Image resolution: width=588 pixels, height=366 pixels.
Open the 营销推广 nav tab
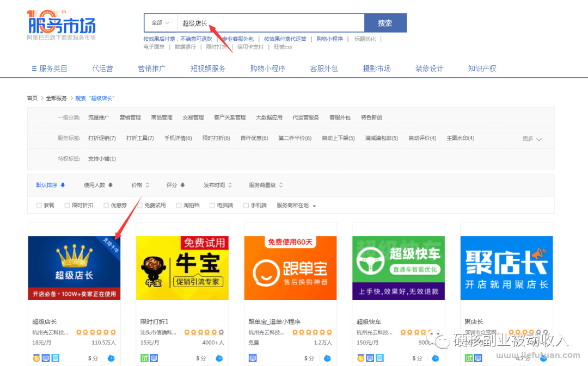coord(151,69)
